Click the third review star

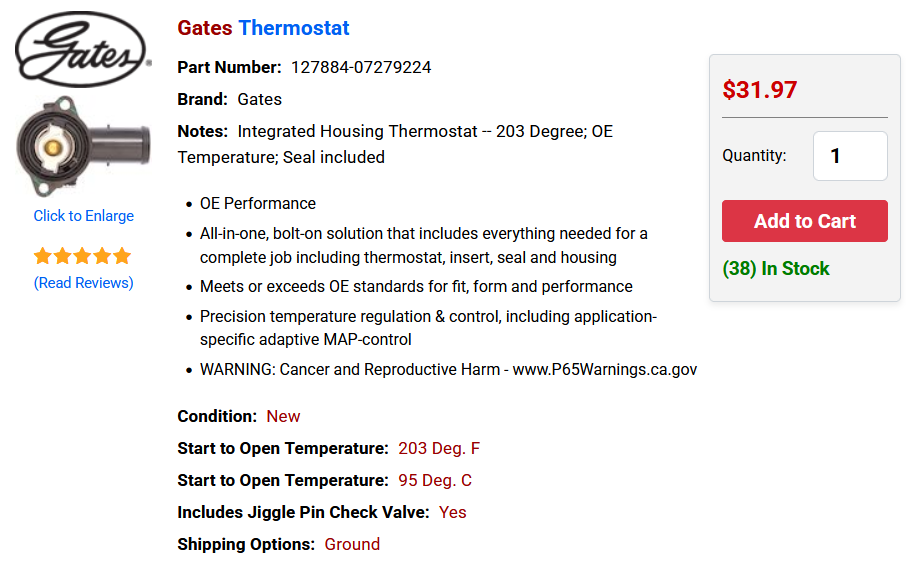pos(83,256)
